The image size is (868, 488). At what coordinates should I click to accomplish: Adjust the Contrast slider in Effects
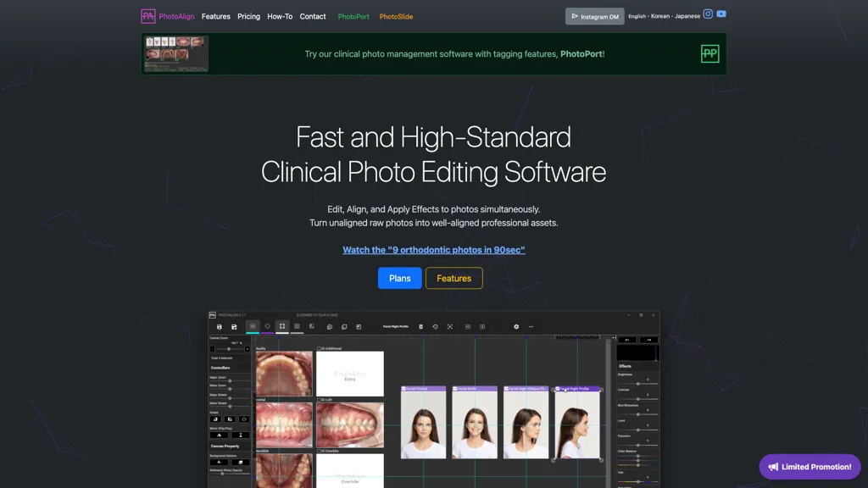pos(637,399)
